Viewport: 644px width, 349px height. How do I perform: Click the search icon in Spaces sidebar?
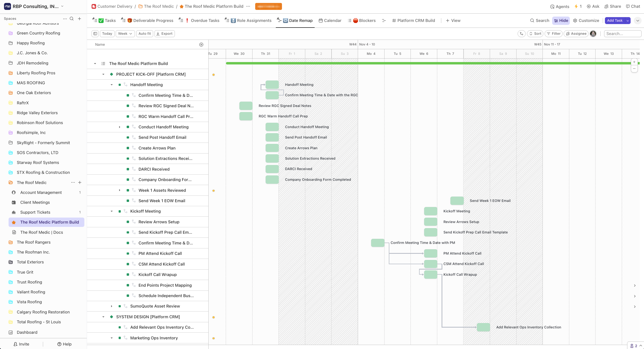(x=71, y=18)
